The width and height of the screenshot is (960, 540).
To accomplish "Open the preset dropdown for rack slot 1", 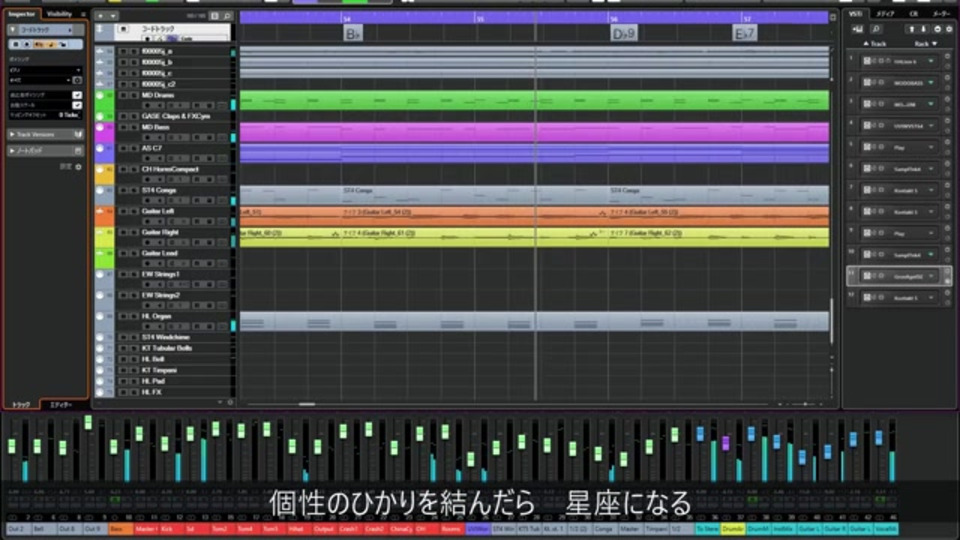I will (x=931, y=61).
